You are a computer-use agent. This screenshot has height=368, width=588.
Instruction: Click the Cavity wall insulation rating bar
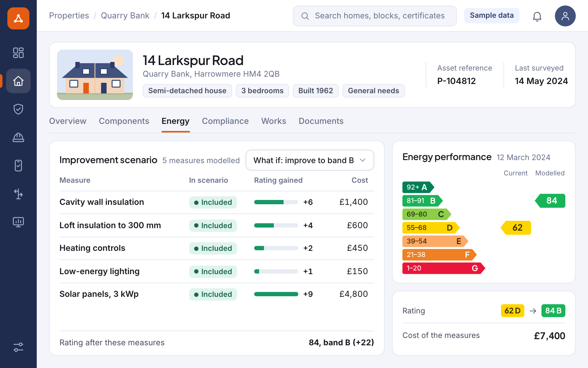(x=276, y=202)
